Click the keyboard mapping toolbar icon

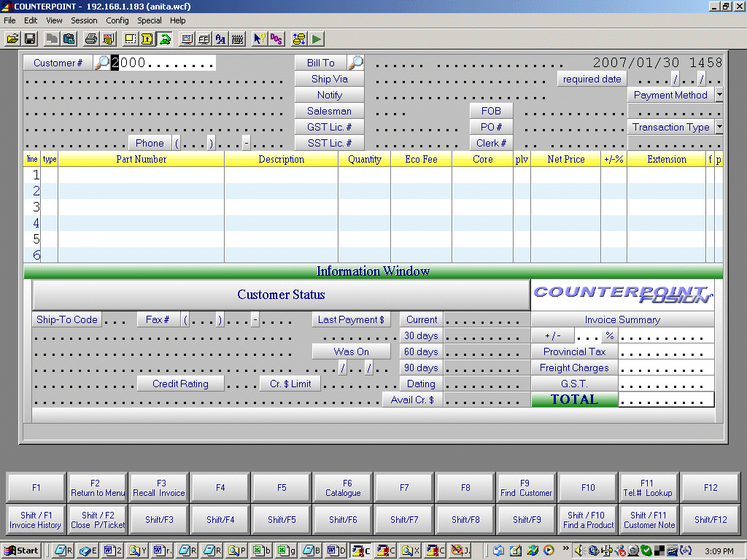(x=238, y=39)
